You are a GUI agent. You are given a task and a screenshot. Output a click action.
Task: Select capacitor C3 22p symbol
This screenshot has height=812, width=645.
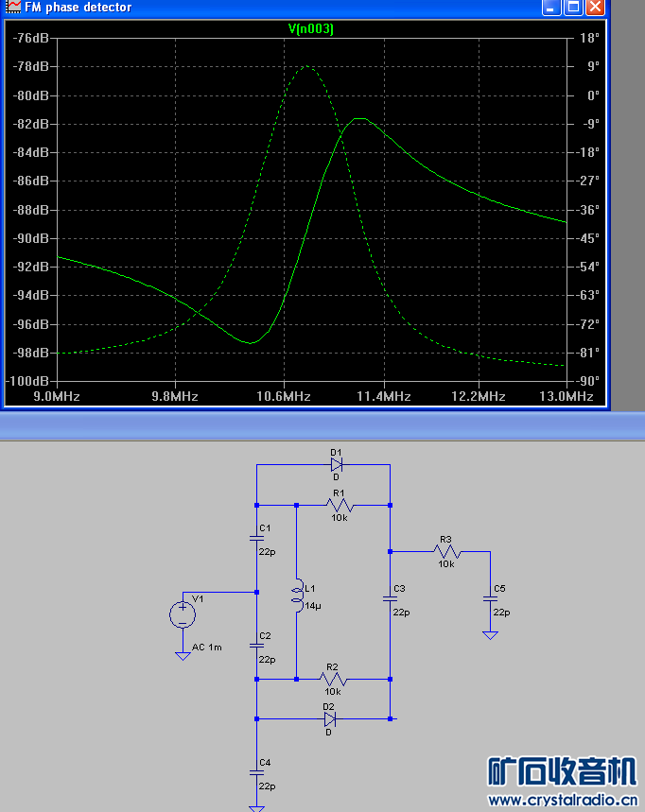[x=390, y=598]
